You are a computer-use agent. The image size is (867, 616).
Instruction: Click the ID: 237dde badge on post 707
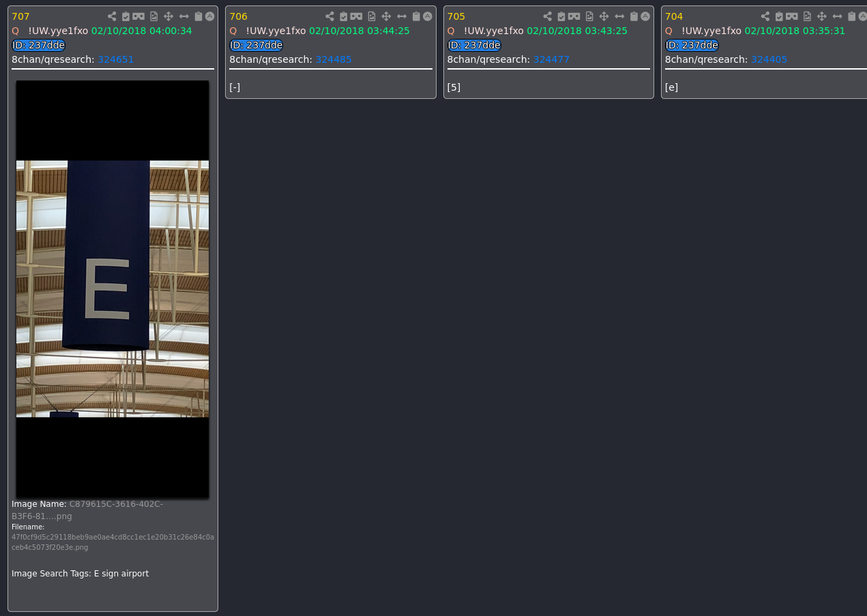click(x=38, y=45)
